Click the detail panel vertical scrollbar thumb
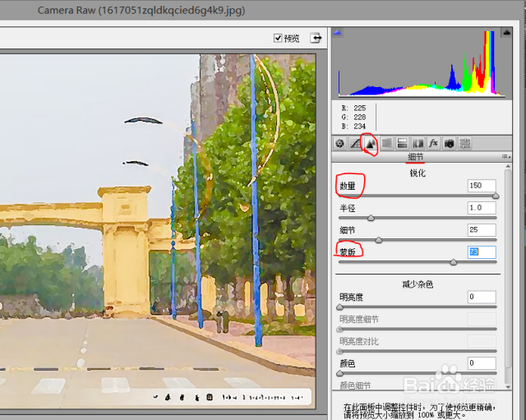This screenshot has height=420, width=526. (x=508, y=270)
